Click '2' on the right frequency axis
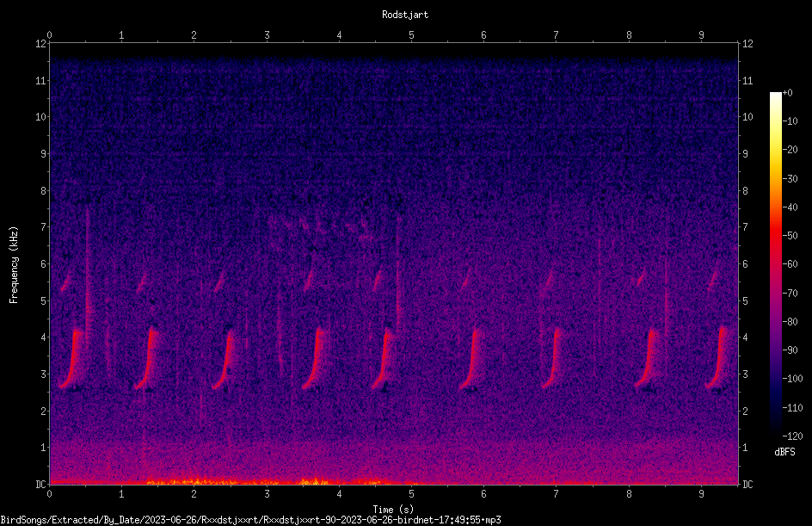This screenshot has width=812, height=526. point(745,411)
